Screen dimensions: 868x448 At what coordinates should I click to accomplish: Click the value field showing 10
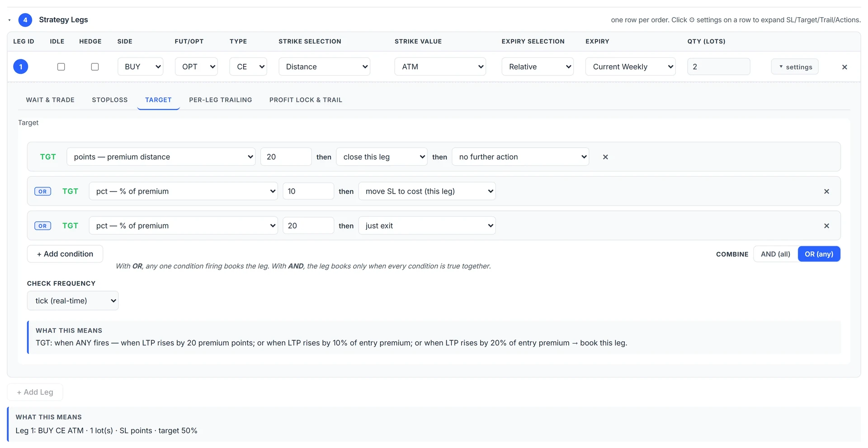(x=308, y=191)
